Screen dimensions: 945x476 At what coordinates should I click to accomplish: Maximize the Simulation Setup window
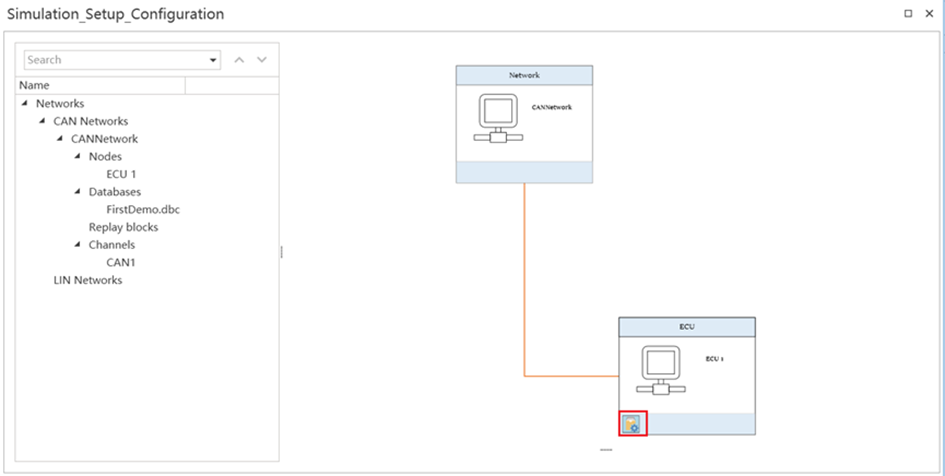[908, 14]
